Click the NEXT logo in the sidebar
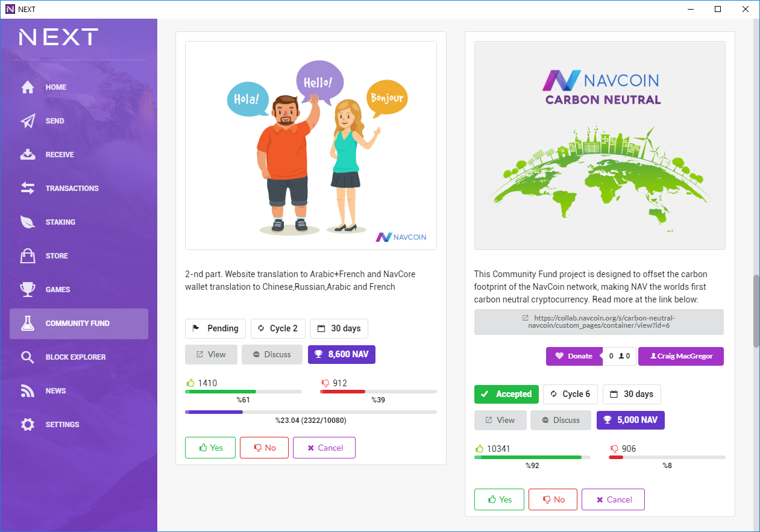The image size is (760, 532). (58, 37)
